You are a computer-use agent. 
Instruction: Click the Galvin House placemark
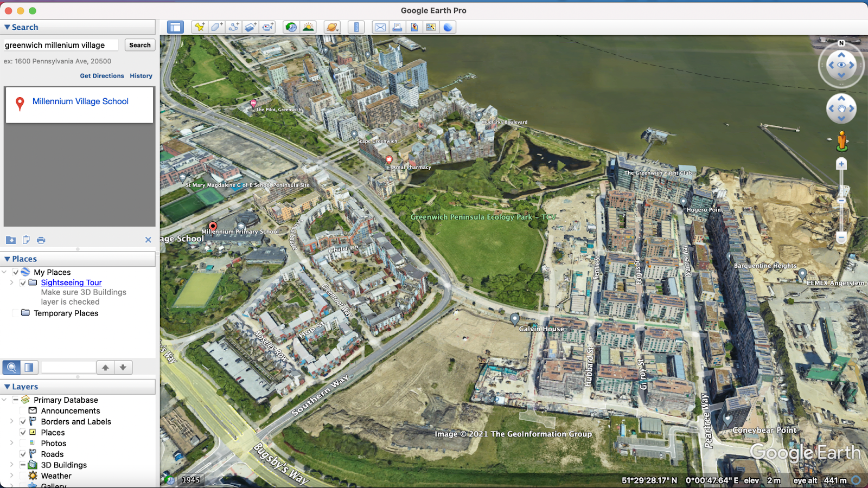(x=515, y=319)
